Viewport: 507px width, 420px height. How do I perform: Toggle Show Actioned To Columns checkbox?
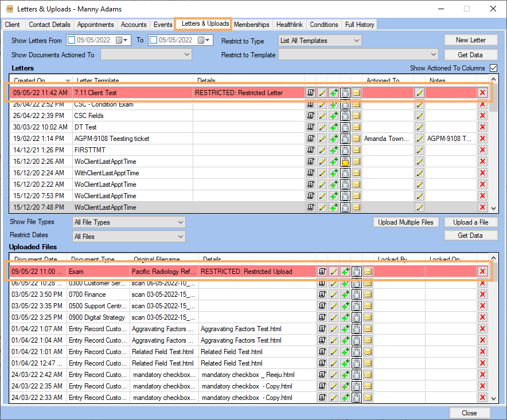[493, 68]
